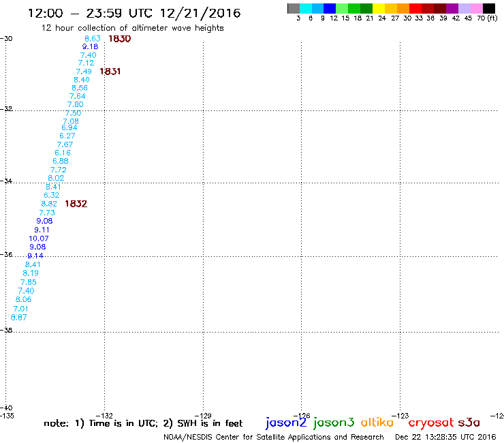Click the gray swatch in the wave-height legend

[294, 8]
